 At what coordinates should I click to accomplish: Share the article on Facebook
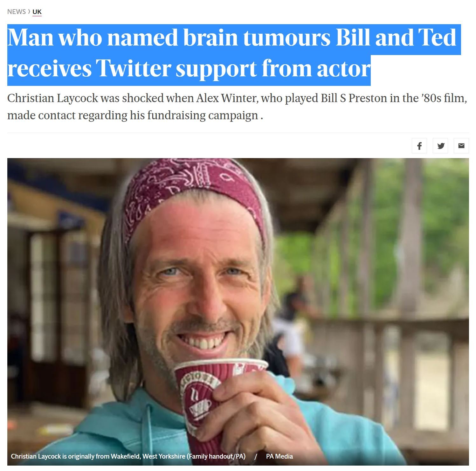[419, 146]
